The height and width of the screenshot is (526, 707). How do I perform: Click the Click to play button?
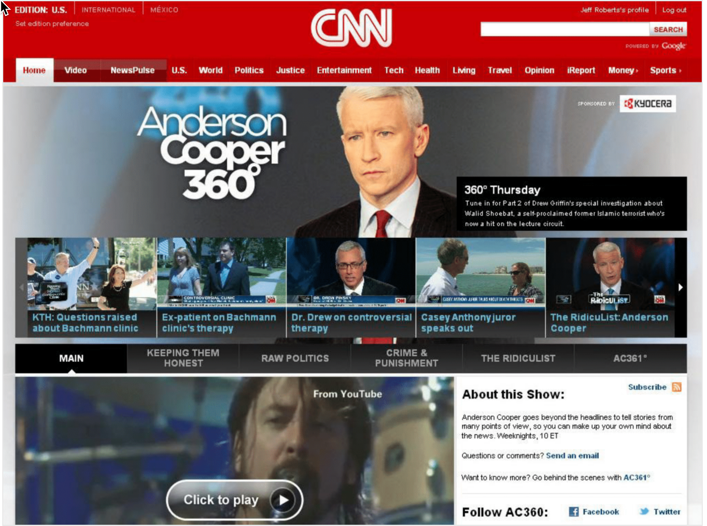(x=234, y=500)
